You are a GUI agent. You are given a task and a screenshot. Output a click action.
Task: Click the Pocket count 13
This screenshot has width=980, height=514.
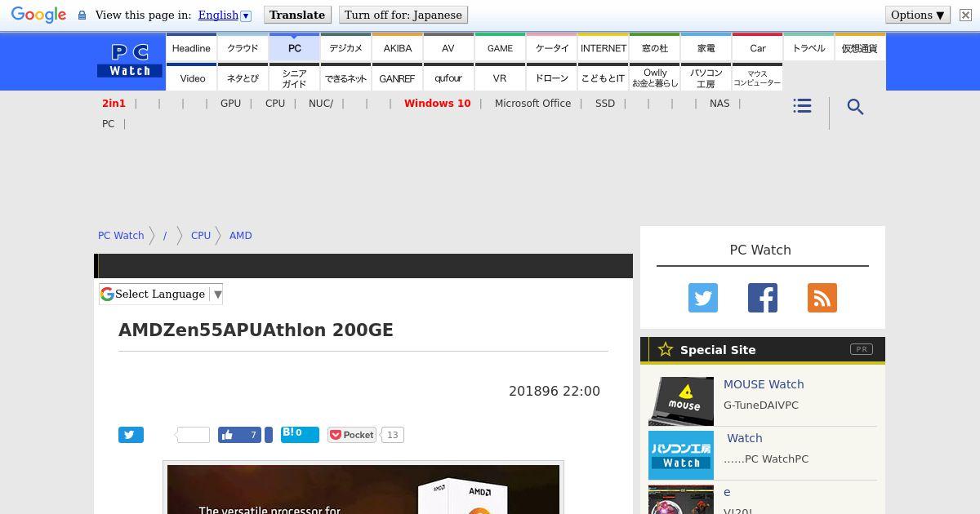[393, 435]
